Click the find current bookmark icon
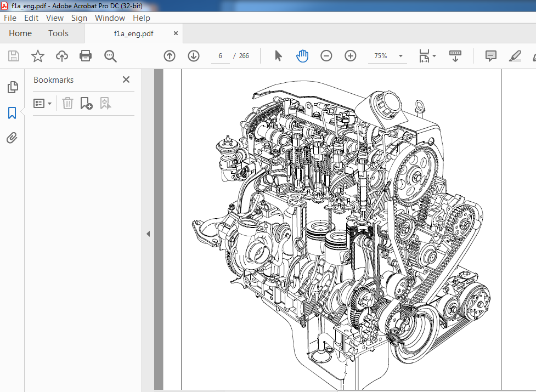536x392 pixels. [105, 103]
